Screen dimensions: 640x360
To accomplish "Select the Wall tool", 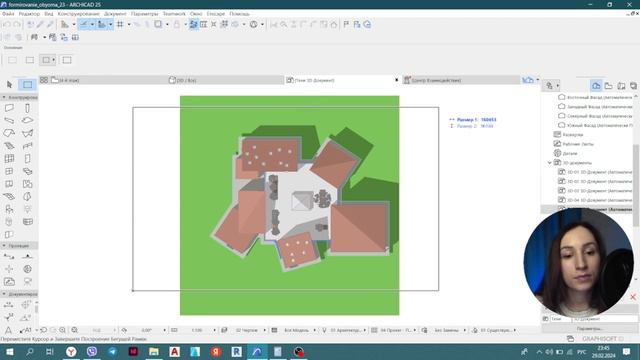I will 9,108.
